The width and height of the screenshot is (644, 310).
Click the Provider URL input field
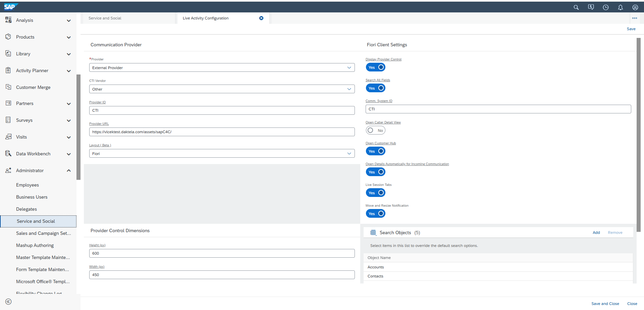click(x=222, y=132)
